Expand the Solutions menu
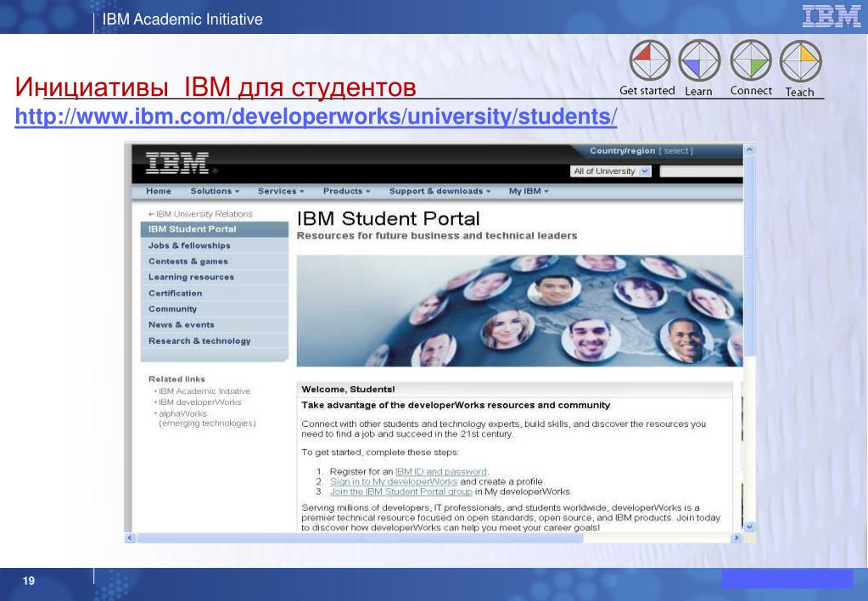This screenshot has width=868, height=601. pos(215,191)
